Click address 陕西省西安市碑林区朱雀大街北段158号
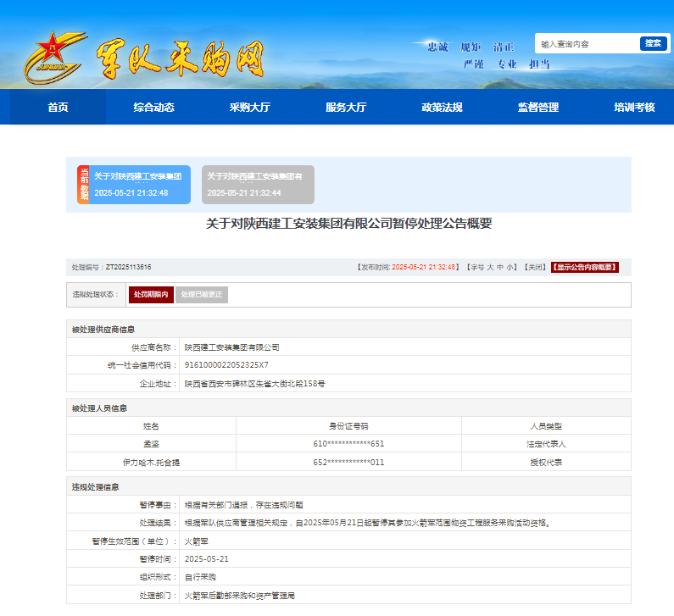The height and width of the screenshot is (616, 674). pyautogui.click(x=255, y=384)
